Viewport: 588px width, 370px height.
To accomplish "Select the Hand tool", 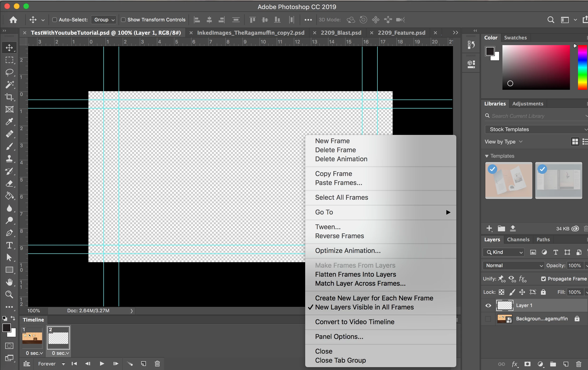I will [x=9, y=282].
